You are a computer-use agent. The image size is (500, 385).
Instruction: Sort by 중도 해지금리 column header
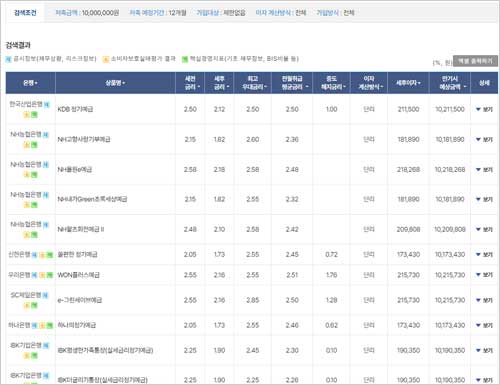pyautogui.click(x=332, y=83)
